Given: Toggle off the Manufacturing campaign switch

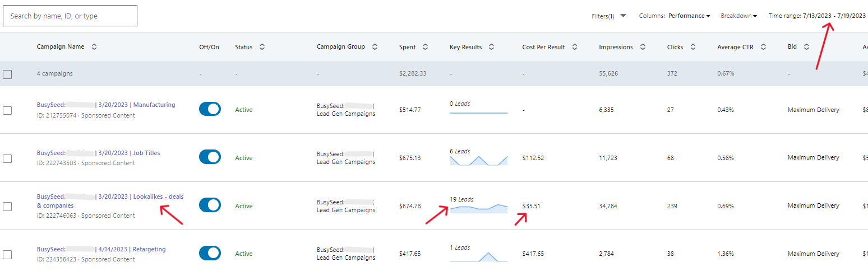Looking at the screenshot, I should [x=210, y=109].
